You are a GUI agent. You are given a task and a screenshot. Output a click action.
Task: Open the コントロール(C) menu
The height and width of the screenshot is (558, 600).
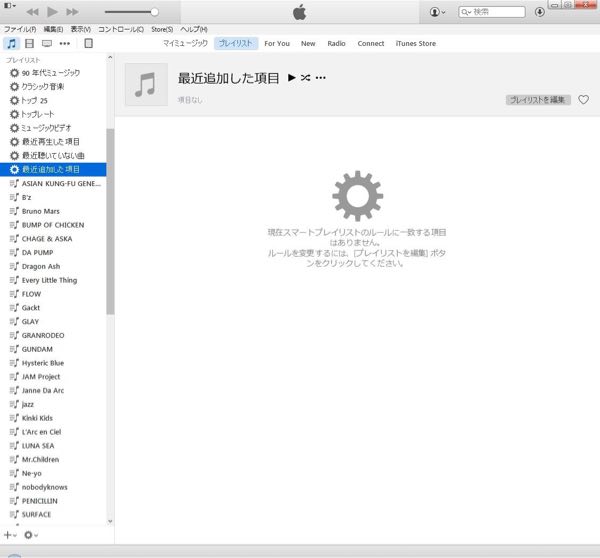click(121, 29)
